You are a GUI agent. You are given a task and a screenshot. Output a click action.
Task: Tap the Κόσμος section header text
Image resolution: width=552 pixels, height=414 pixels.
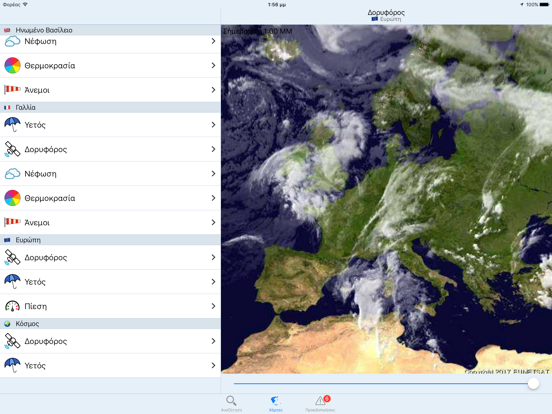point(27,324)
